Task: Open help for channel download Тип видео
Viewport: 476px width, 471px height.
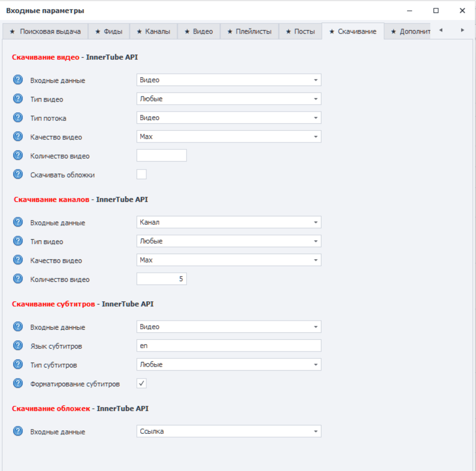Action: tap(18, 241)
